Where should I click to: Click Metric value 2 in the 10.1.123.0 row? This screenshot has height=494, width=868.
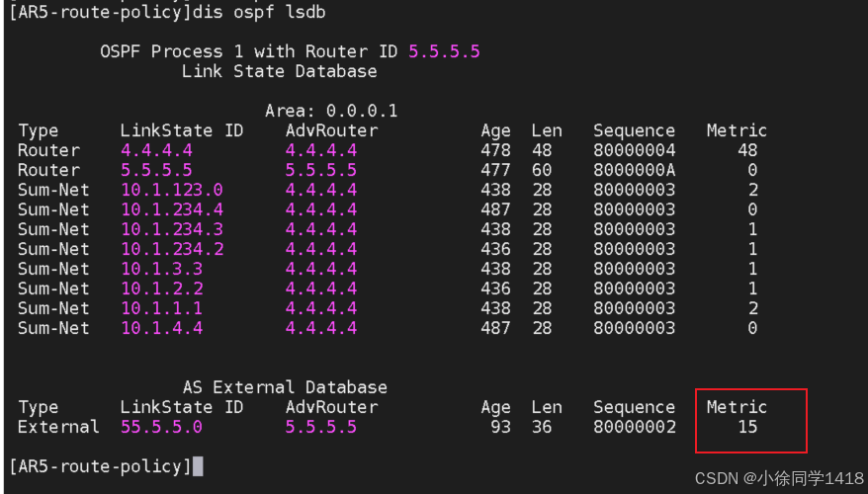753,190
